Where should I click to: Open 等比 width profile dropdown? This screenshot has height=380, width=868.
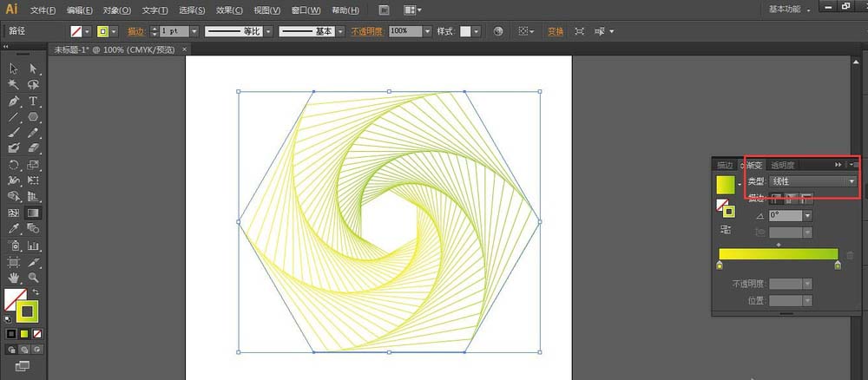click(x=268, y=31)
